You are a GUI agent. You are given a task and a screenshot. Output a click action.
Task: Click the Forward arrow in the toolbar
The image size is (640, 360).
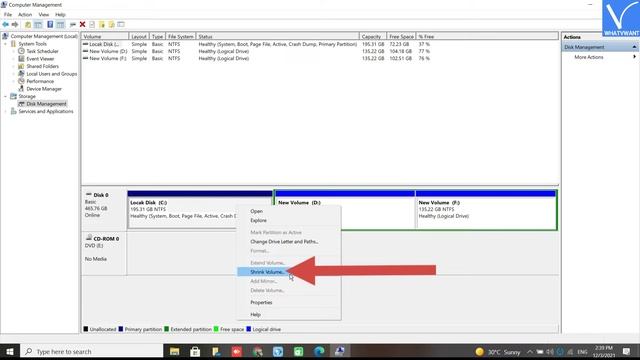point(15,24)
